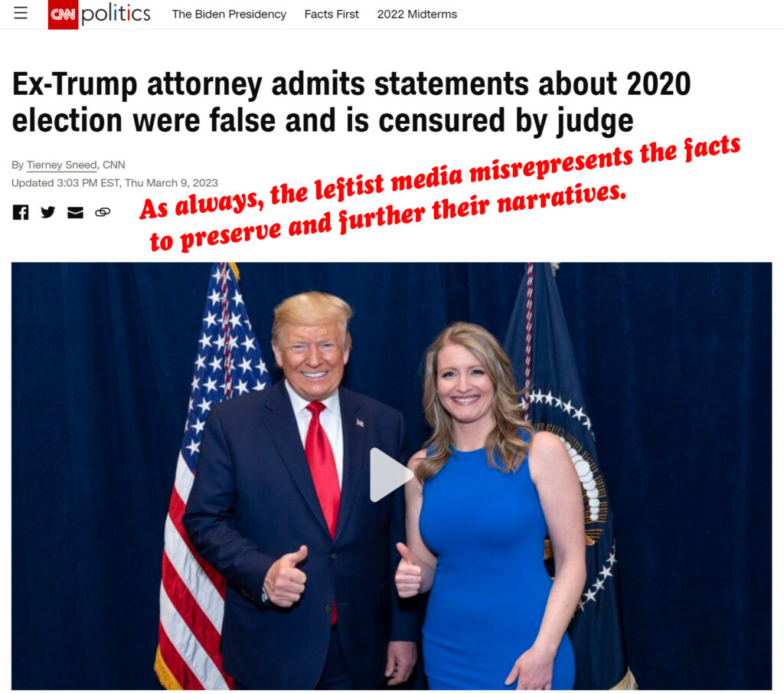
Task: Open author Tierney Sneed's profile
Action: (61, 165)
